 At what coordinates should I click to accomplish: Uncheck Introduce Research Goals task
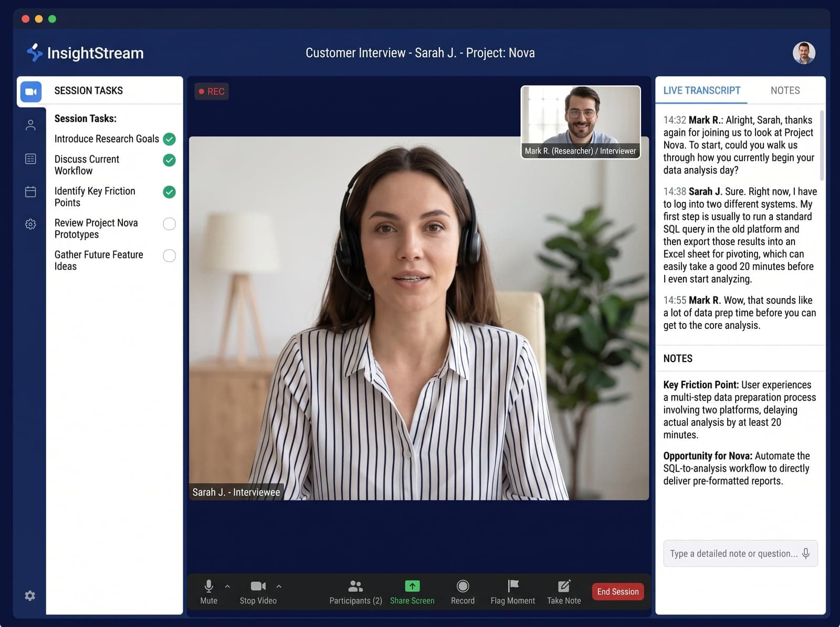[x=169, y=139]
